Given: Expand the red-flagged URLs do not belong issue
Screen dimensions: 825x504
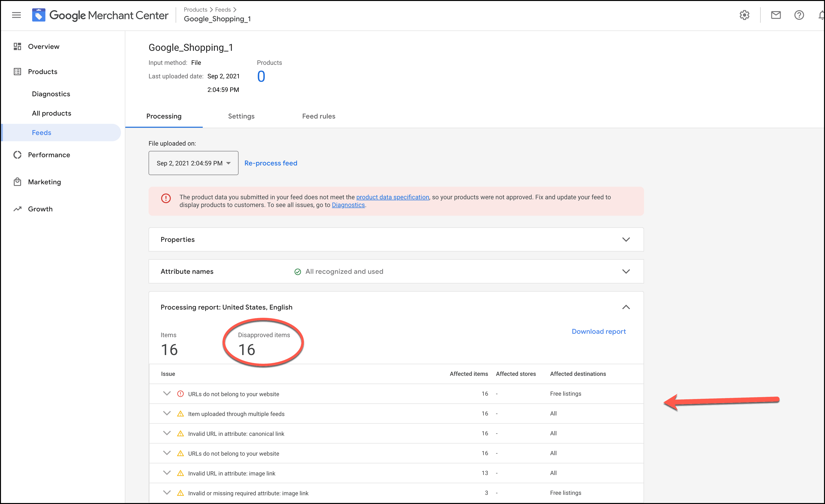Looking at the screenshot, I should (167, 393).
